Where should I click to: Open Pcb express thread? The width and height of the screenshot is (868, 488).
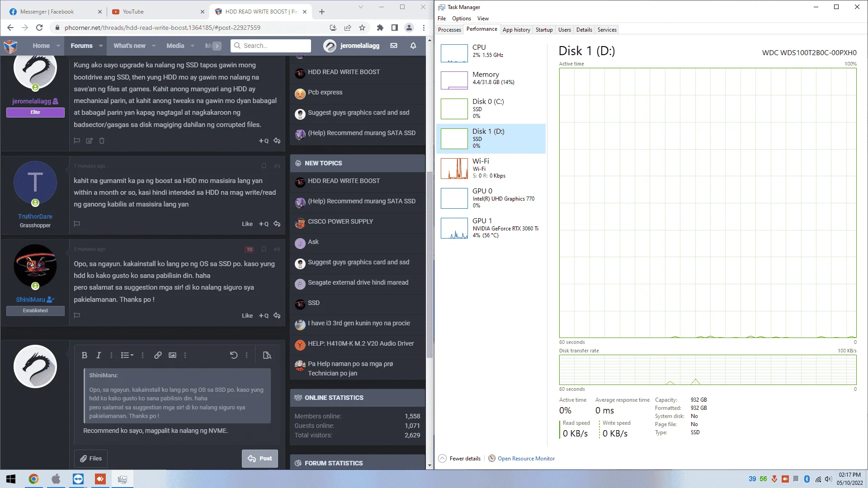point(325,92)
